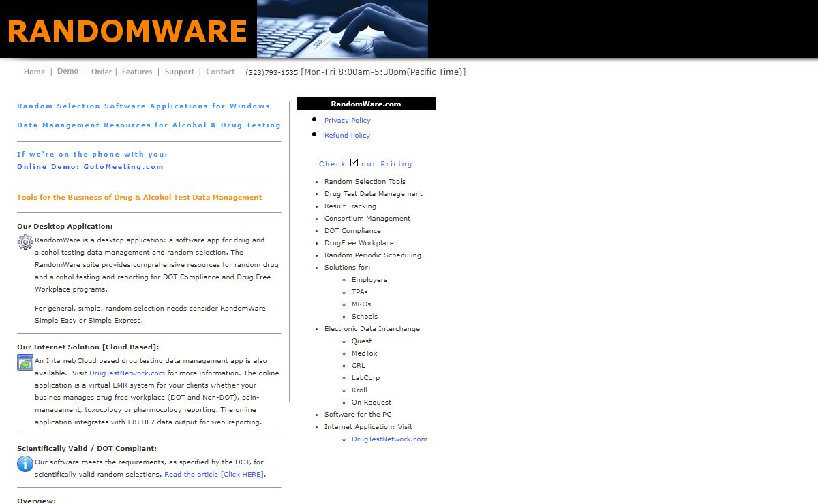
Task: Select the TPAs sub-item
Action: point(360,292)
